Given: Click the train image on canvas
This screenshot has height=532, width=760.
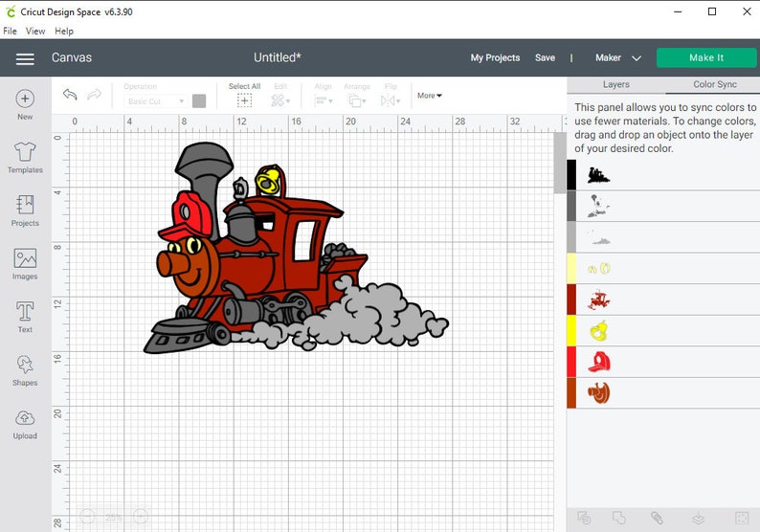Looking at the screenshot, I should click(x=296, y=248).
